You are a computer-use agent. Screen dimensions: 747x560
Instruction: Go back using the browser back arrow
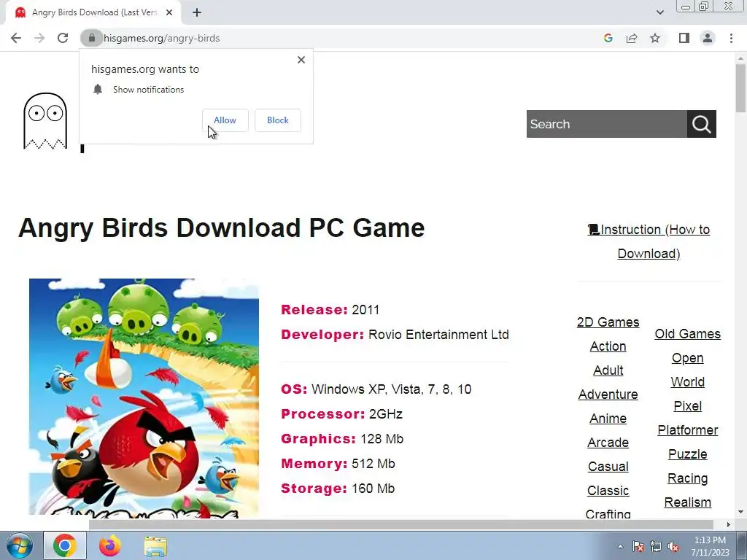(x=16, y=38)
